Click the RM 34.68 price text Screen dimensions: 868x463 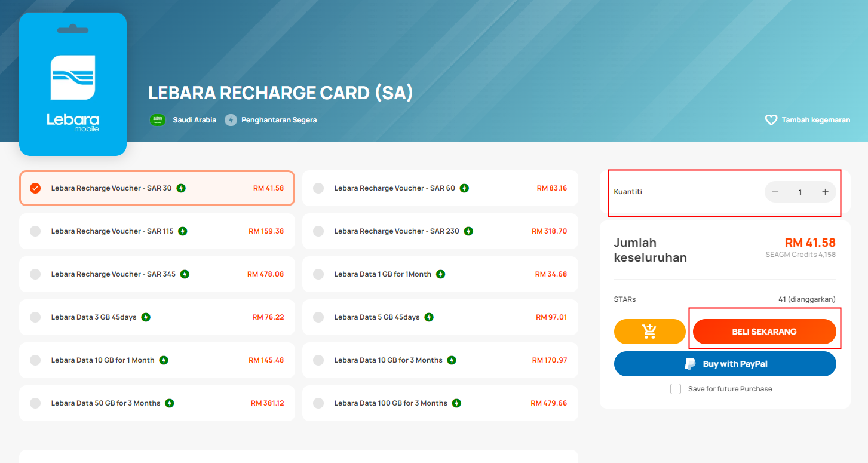pos(551,274)
